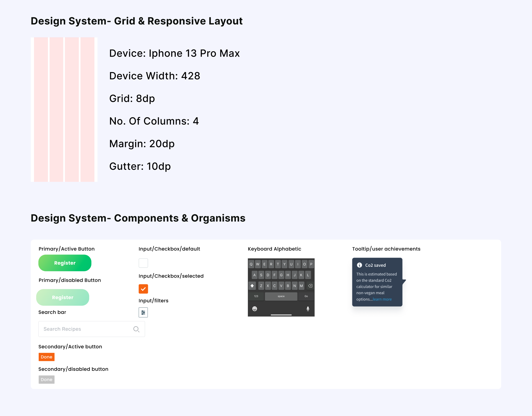Image resolution: width=532 pixels, height=416 pixels.
Task: Open the learn more link
Action: click(382, 299)
